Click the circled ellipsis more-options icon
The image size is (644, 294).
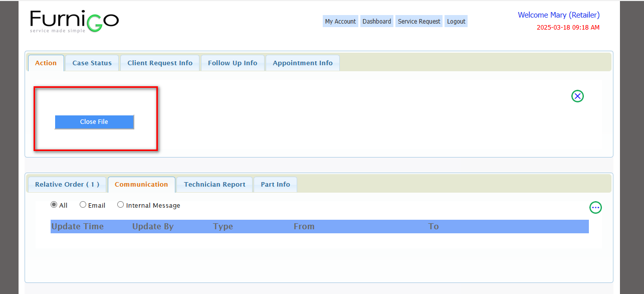point(595,207)
